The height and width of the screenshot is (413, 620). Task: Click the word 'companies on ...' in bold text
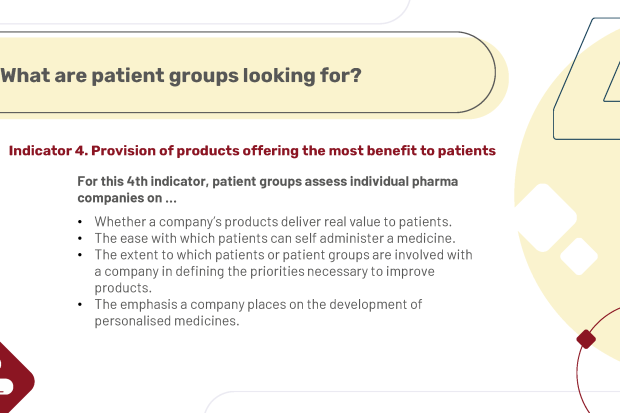[127, 198]
